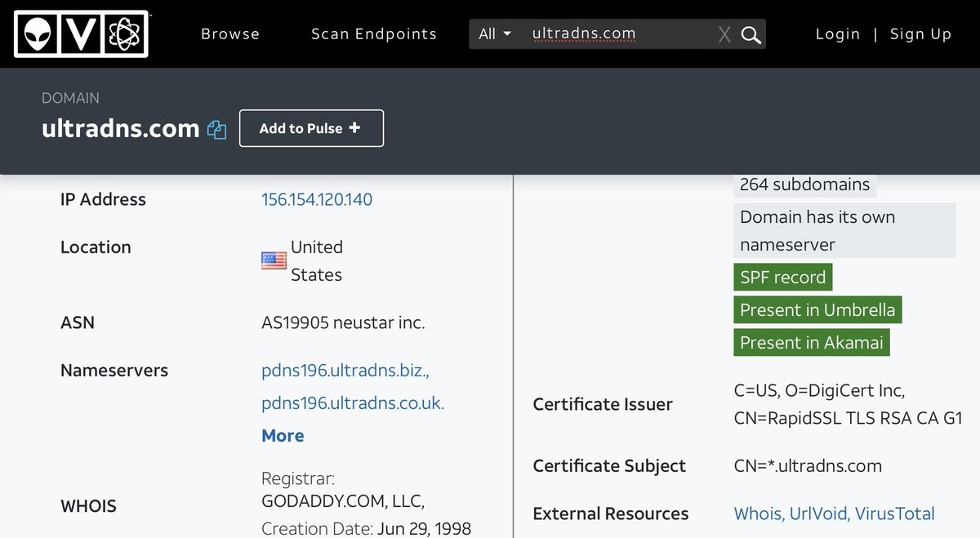Click the United States flag icon
The height and width of the screenshot is (538, 980).
coord(274,260)
